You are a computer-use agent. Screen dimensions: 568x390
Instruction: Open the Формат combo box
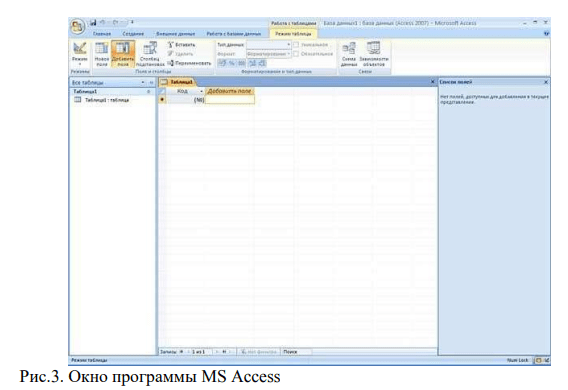click(269, 54)
